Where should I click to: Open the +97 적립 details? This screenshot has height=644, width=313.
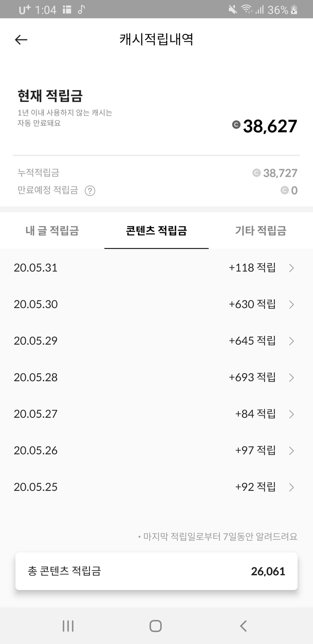(255, 450)
